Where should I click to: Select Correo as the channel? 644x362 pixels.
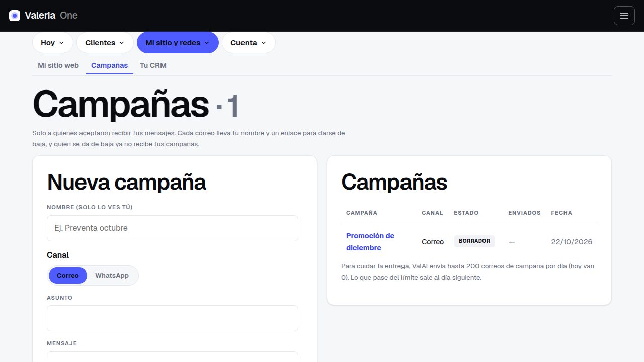pos(68,276)
